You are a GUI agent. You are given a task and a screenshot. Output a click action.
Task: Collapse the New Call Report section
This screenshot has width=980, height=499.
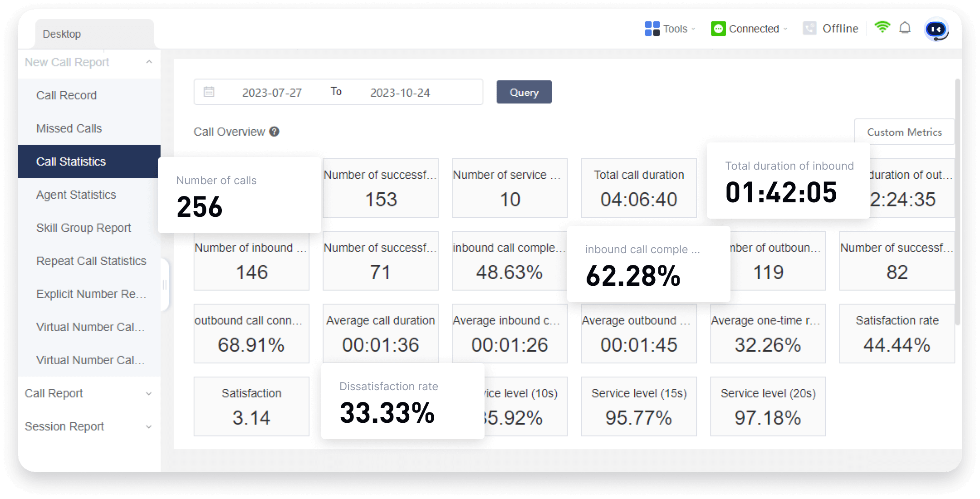tap(149, 62)
